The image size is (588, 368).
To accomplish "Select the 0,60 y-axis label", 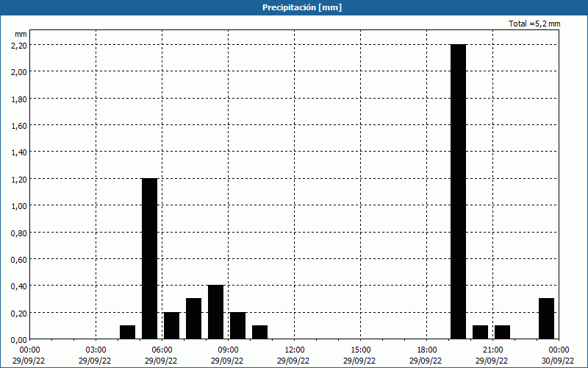I will point(19,260).
